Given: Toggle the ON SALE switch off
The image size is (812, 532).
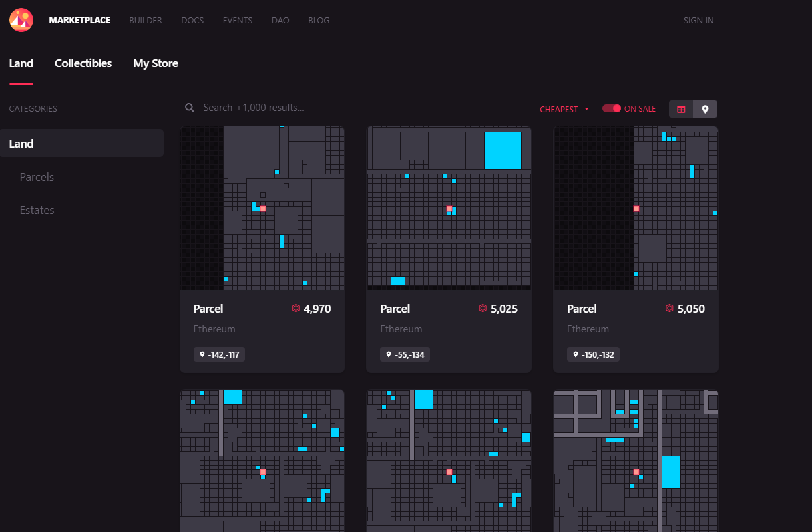Looking at the screenshot, I should (612, 108).
